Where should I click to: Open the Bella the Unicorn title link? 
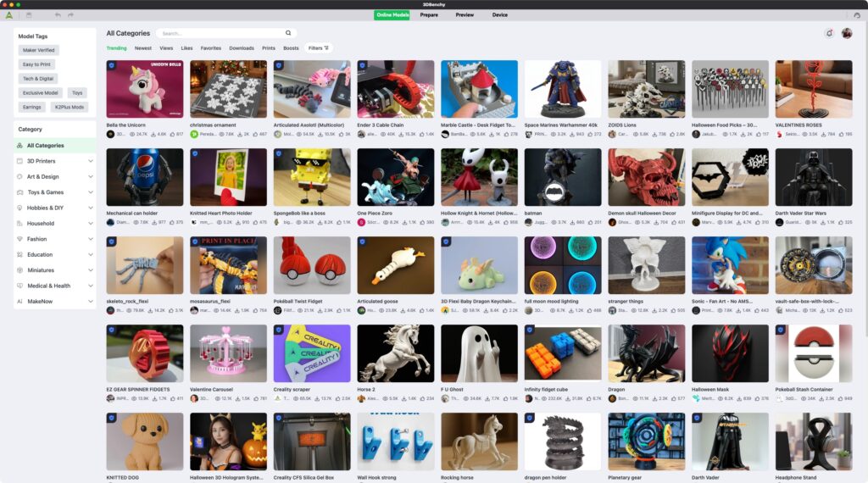127,125
